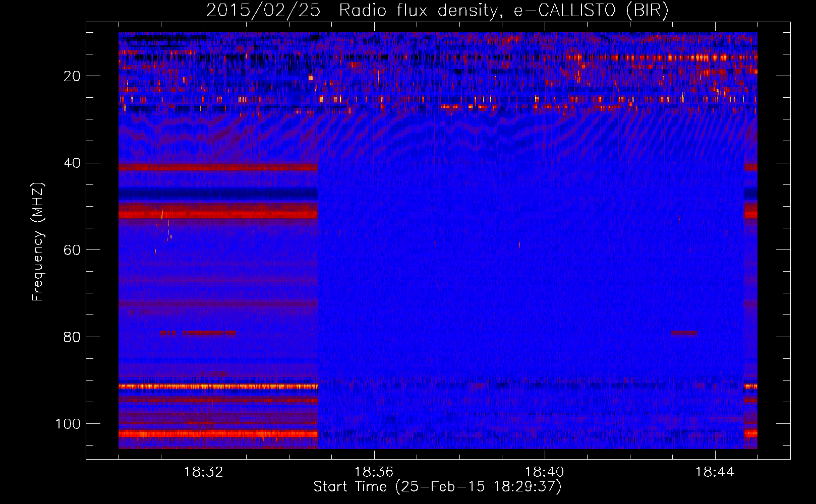Click the 18:40 time tick label
Viewport: 816px width, 504px height.
coord(545,472)
